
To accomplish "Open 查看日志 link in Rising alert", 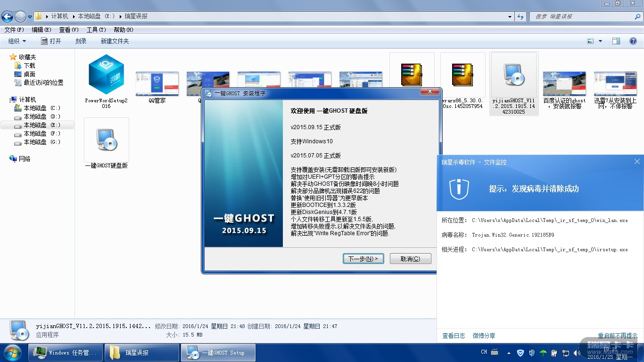I will 454,336.
